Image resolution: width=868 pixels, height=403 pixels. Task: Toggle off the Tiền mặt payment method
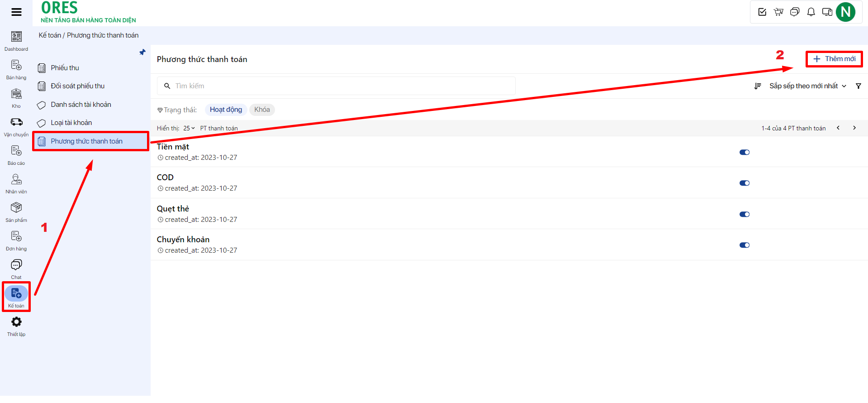(x=744, y=152)
